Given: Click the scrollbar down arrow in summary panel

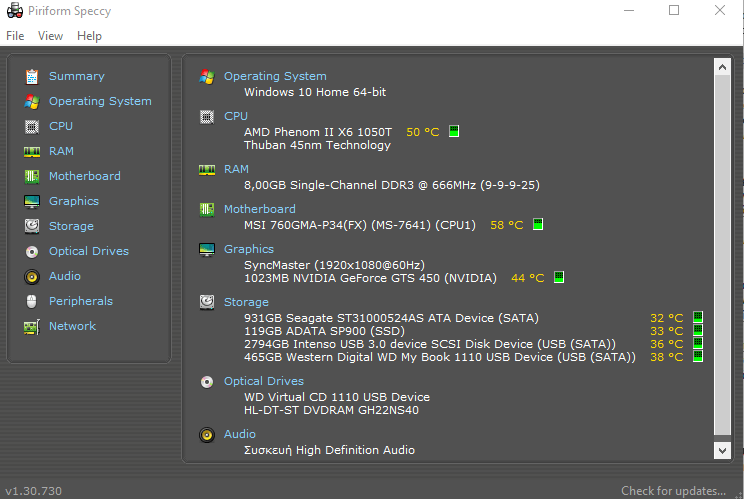Looking at the screenshot, I should (722, 451).
